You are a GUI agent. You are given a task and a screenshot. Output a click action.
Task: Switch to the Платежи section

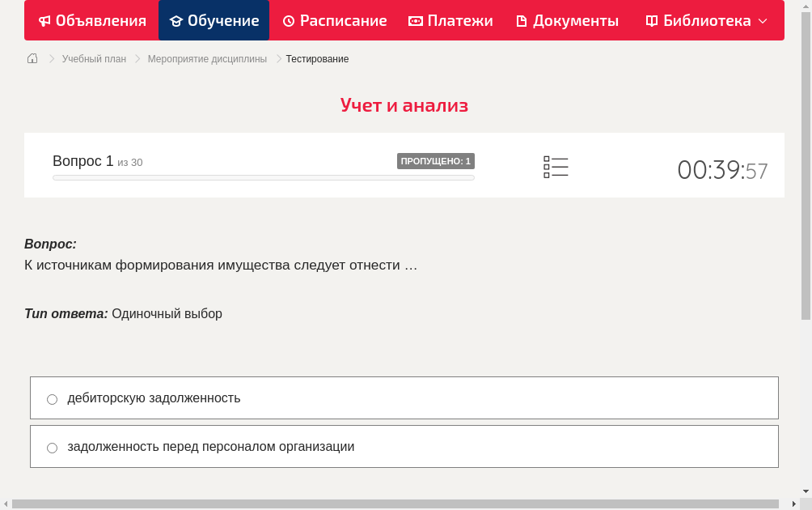pos(450,20)
